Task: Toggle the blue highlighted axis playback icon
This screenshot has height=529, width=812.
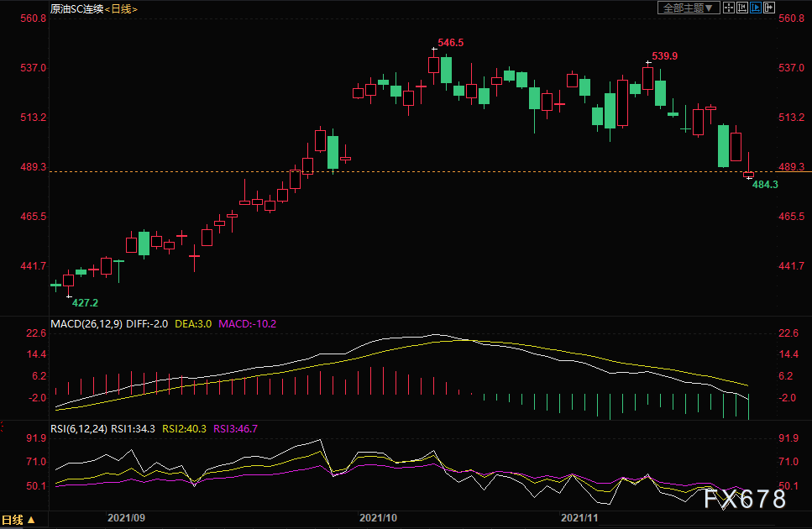Action: 756,8
